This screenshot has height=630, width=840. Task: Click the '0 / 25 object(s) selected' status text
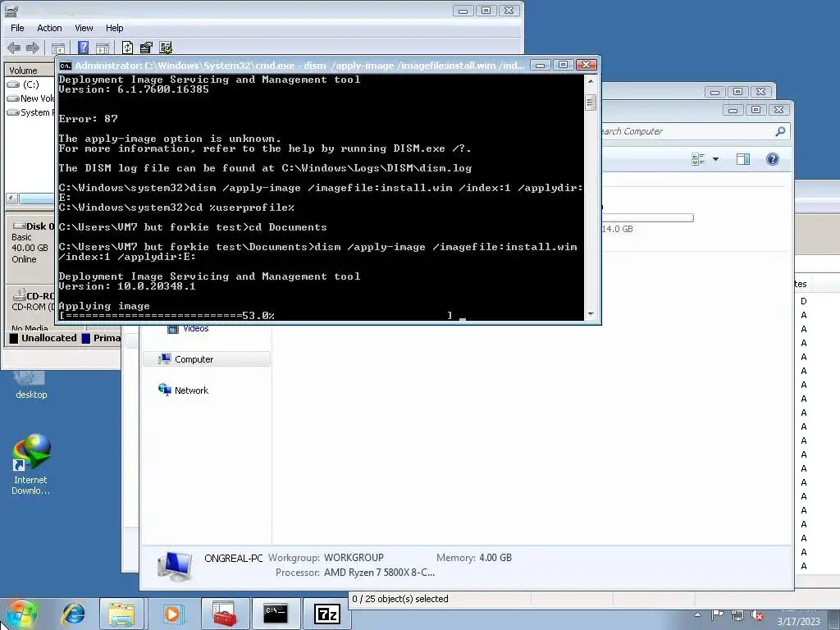[399, 599]
